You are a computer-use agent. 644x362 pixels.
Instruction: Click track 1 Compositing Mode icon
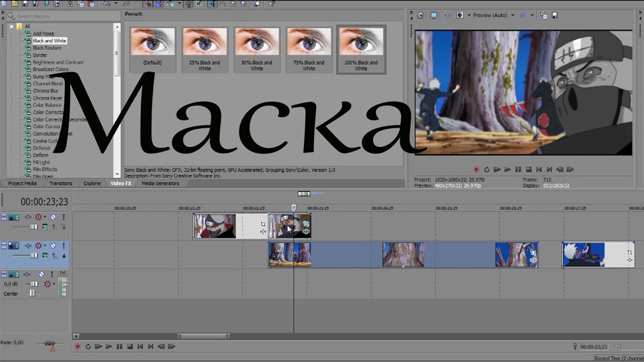45,227
